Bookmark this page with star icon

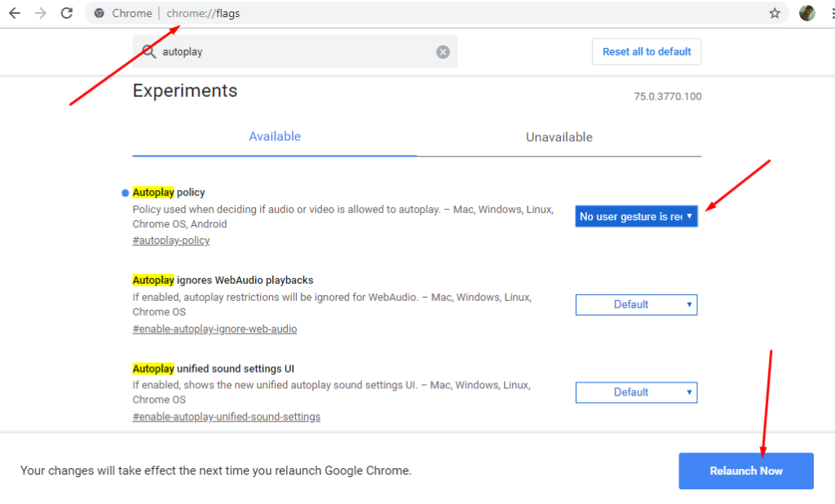coord(775,13)
